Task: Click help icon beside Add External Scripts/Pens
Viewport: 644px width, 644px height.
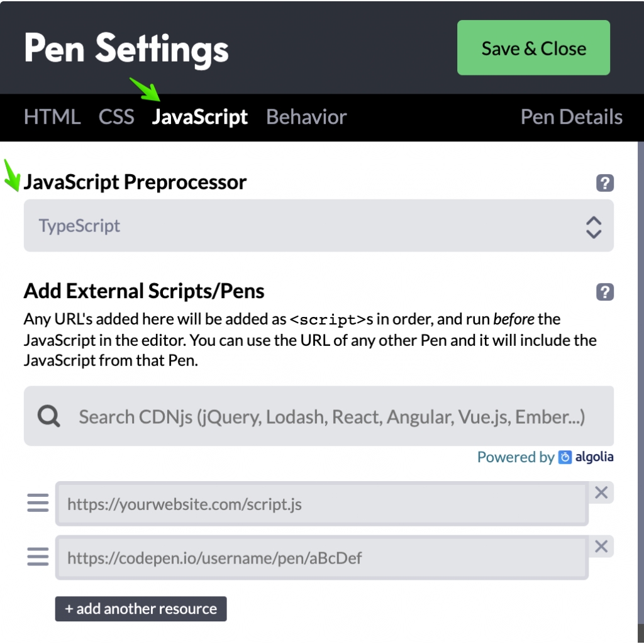Action: pyautogui.click(x=604, y=292)
